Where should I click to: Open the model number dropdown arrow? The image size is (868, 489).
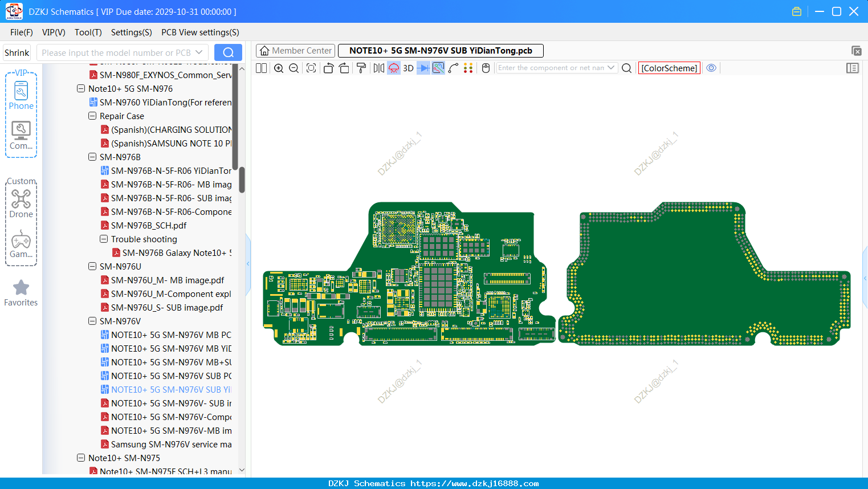(199, 52)
